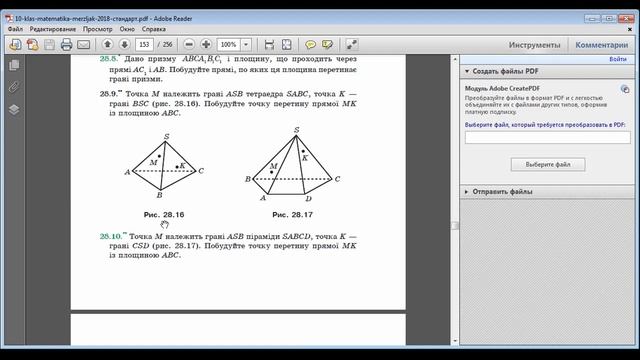Click the Войти sign-in link

pyautogui.click(x=618, y=59)
